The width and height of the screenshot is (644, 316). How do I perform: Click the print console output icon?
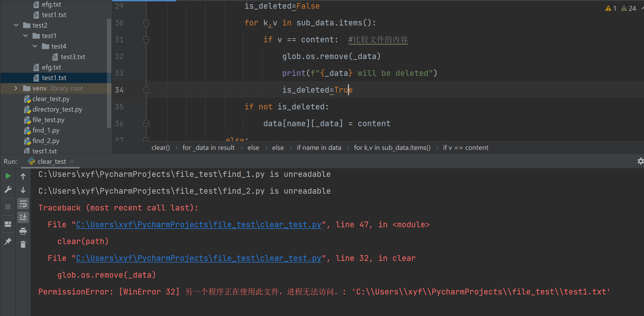point(23,231)
